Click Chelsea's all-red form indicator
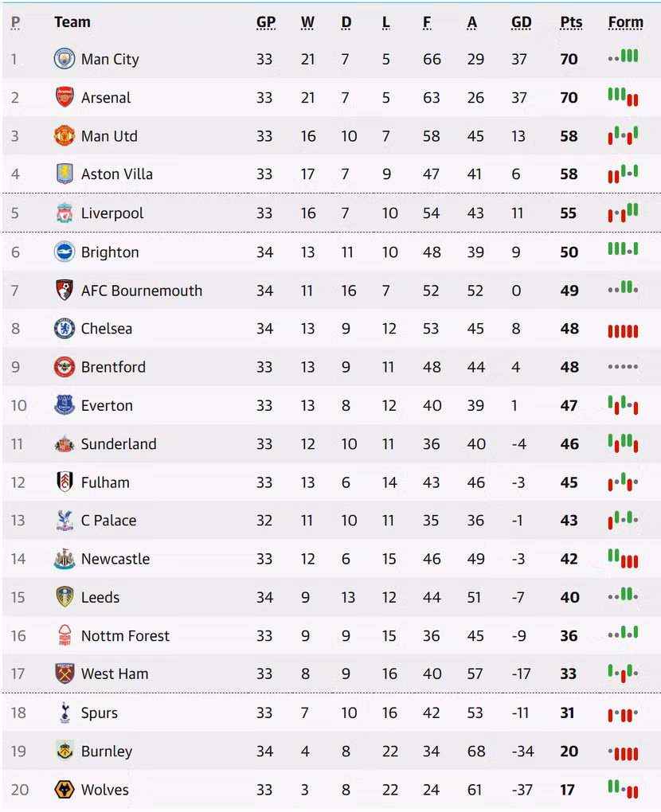 click(x=623, y=330)
